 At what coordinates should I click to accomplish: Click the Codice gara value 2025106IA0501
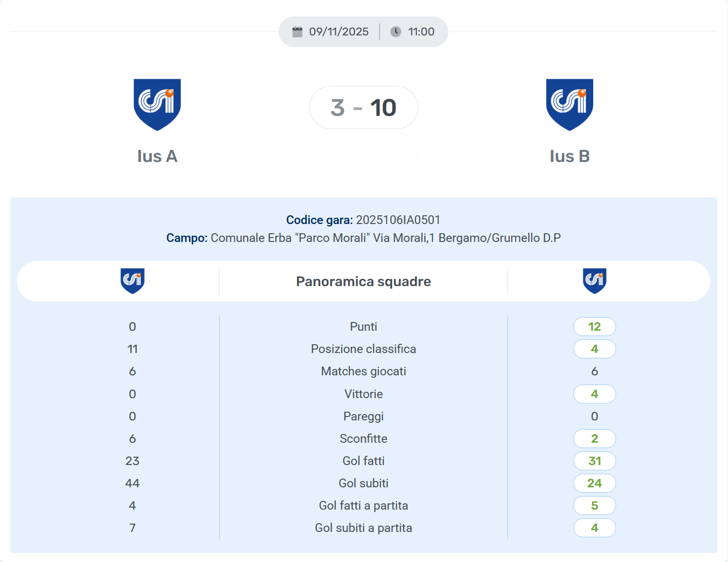398,220
